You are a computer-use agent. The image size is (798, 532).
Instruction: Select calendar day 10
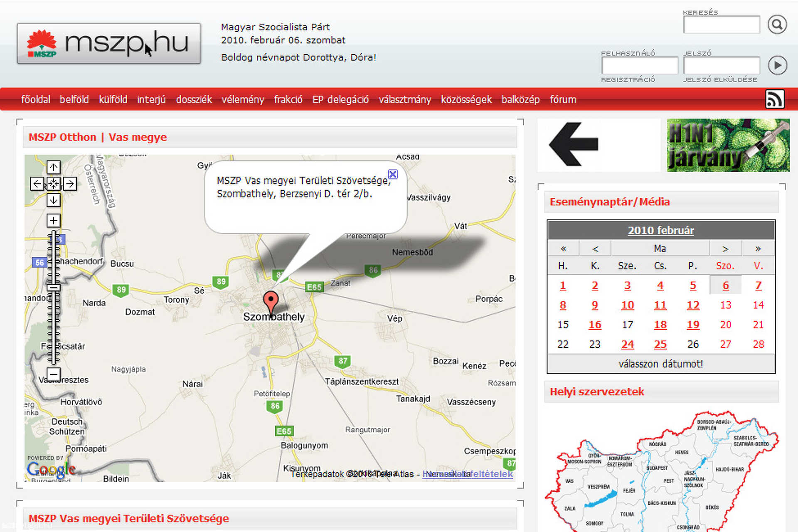coord(628,305)
